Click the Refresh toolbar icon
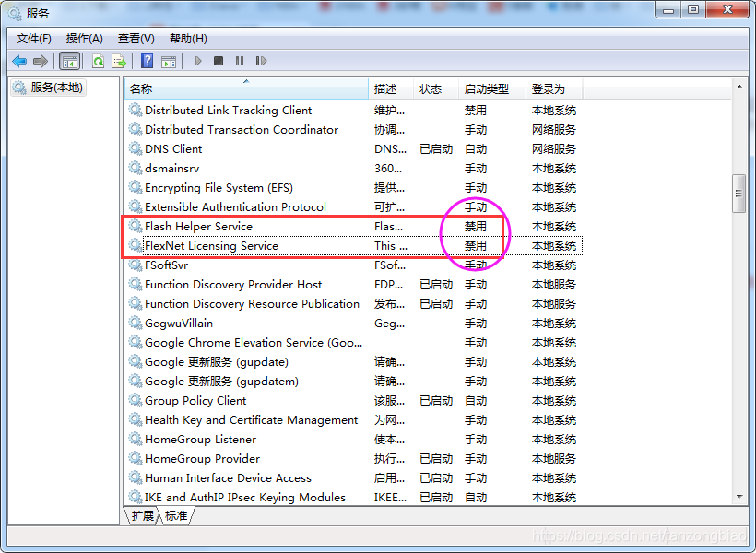This screenshot has height=553, width=756. point(98,61)
